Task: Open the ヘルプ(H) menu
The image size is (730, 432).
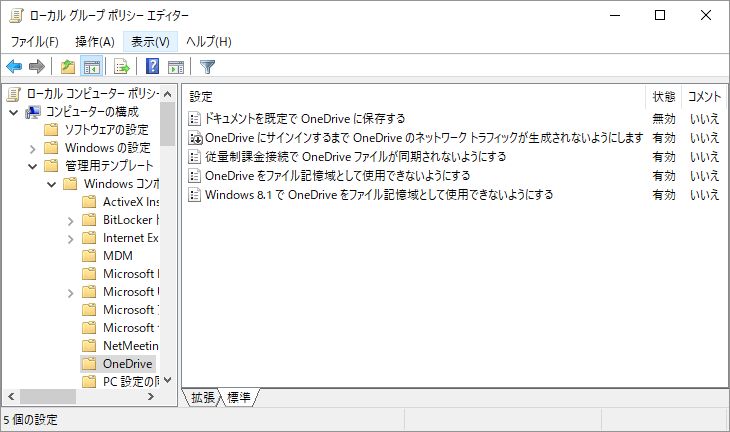Action: (x=209, y=42)
